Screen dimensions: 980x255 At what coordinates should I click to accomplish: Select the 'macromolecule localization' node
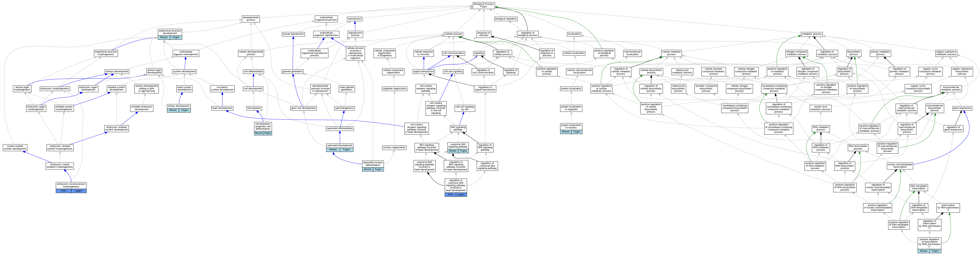pos(632,53)
